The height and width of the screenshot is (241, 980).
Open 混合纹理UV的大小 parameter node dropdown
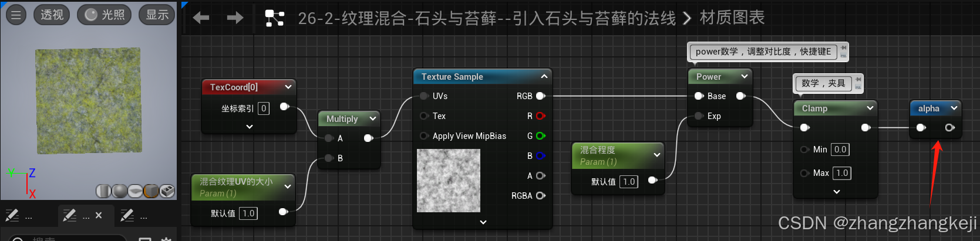(x=288, y=186)
